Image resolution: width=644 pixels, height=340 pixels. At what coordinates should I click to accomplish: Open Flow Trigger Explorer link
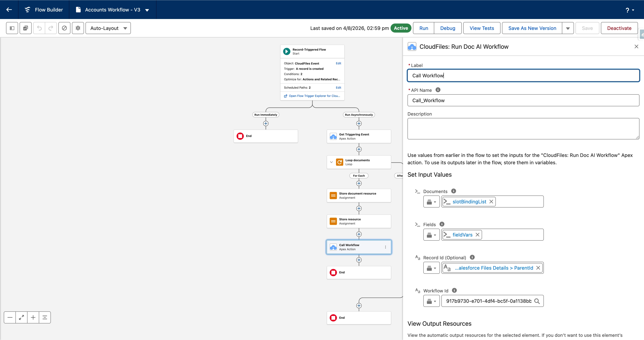coord(314,96)
